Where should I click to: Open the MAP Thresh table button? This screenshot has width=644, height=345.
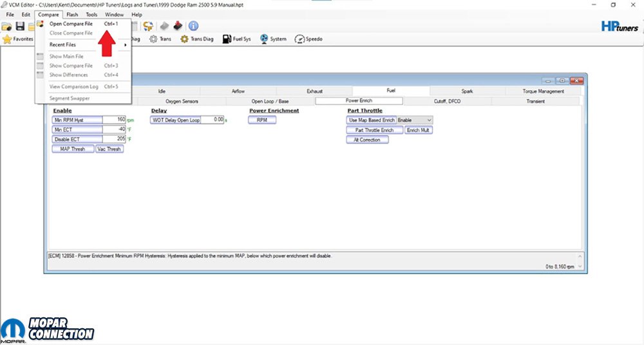point(73,149)
